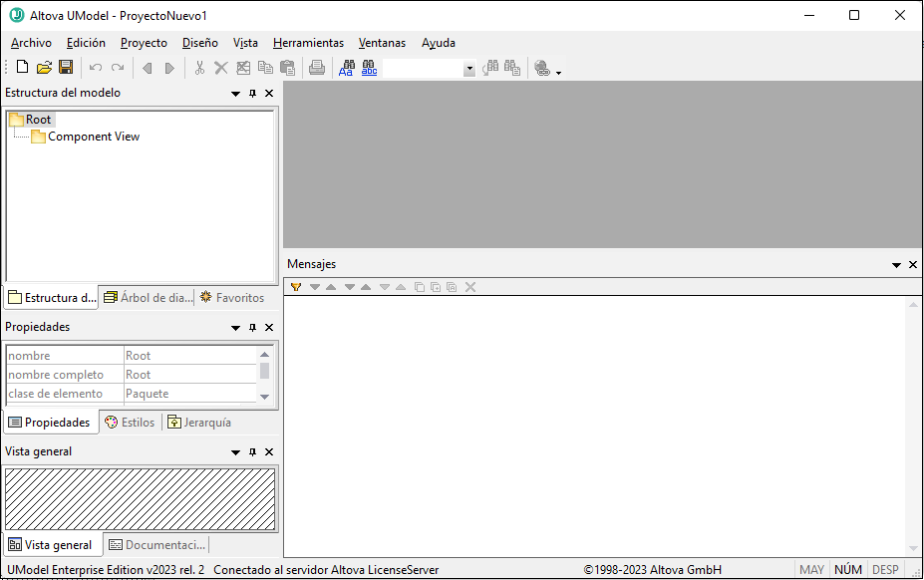Save the project using the diskette icon
Viewport: 924px width, 580px height.
point(66,68)
